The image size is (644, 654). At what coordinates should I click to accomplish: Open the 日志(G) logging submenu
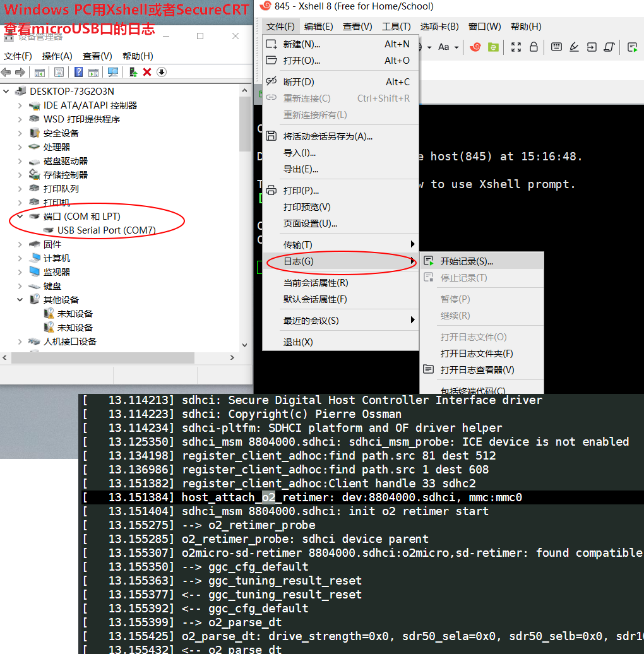point(341,261)
